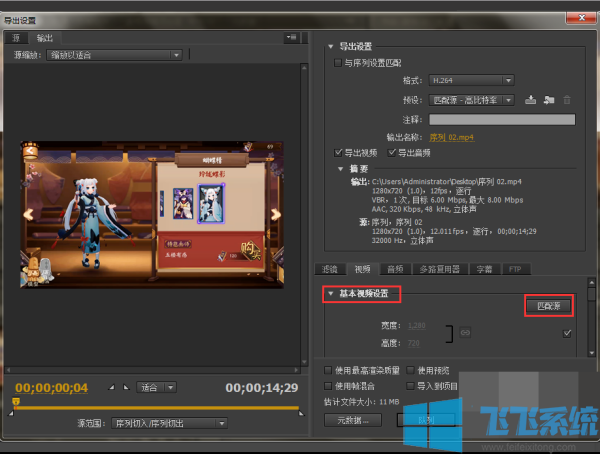This screenshot has height=454, width=600.
Task: Click the import preset icon
Action: click(x=548, y=99)
